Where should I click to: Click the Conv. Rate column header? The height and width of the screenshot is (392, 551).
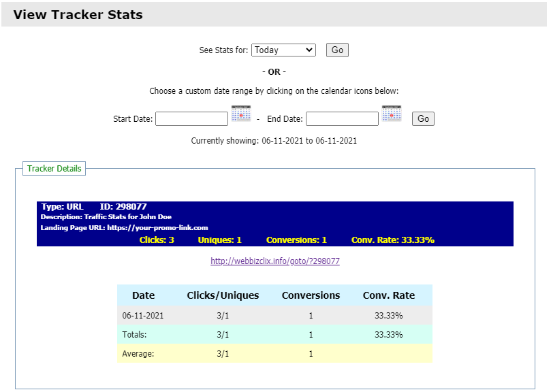[389, 295]
